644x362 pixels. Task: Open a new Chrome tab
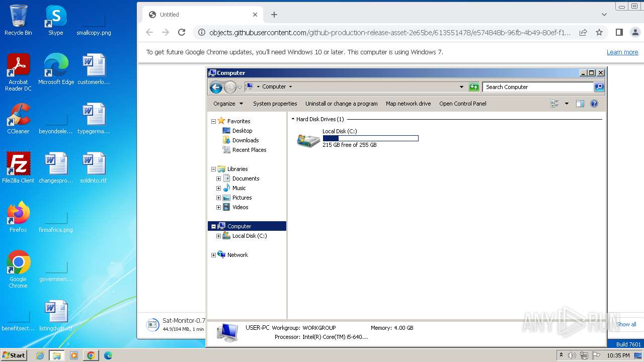[x=274, y=15]
